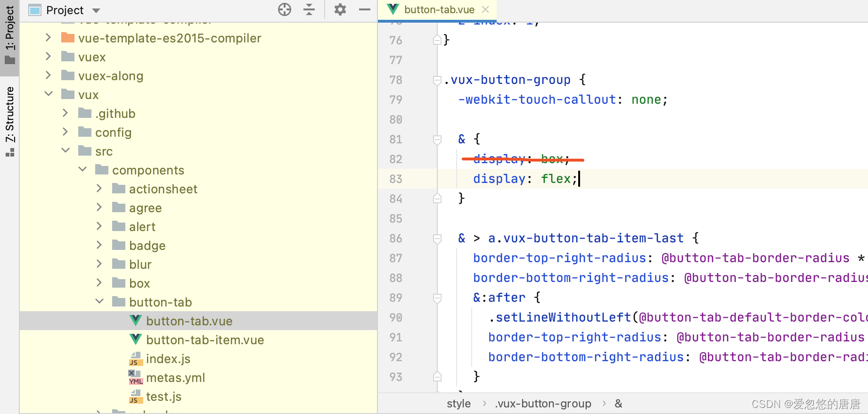Close the button-tab.vue editor tab
The width and height of the screenshot is (868, 414).
click(485, 9)
